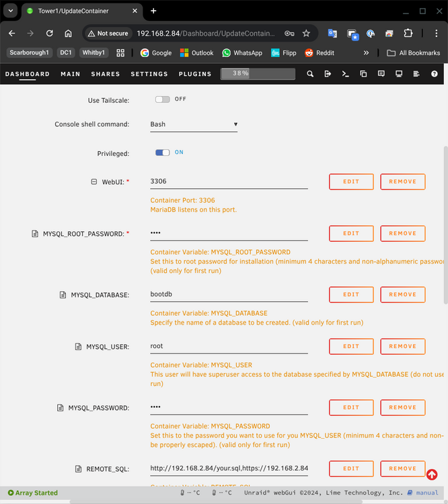The height and width of the screenshot is (504, 448).
Task: Open the bookmark tab groups grid icon
Action: click(120, 52)
